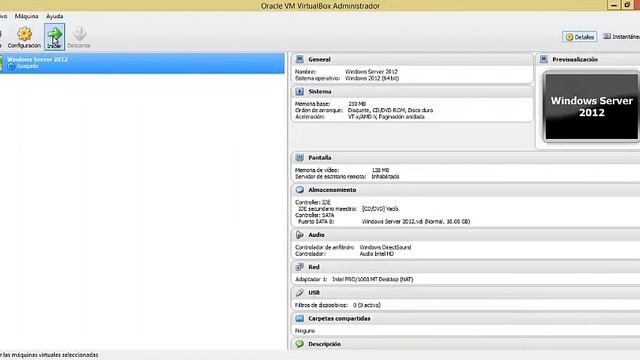Screen dimensions: 640x360
Task: Open the Audio section header
Action: tap(466, 235)
